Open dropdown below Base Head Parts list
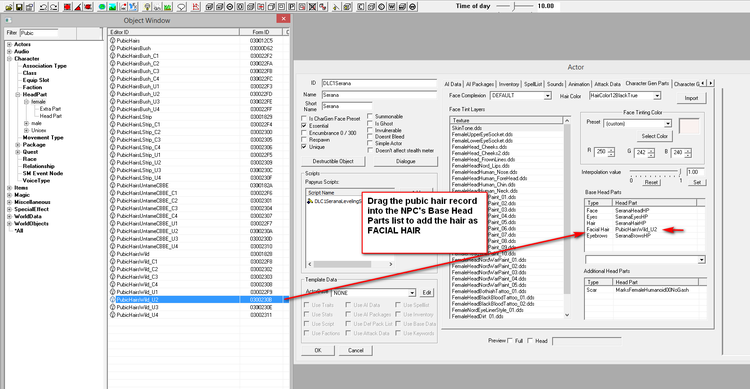The image size is (750, 389). 701,260
